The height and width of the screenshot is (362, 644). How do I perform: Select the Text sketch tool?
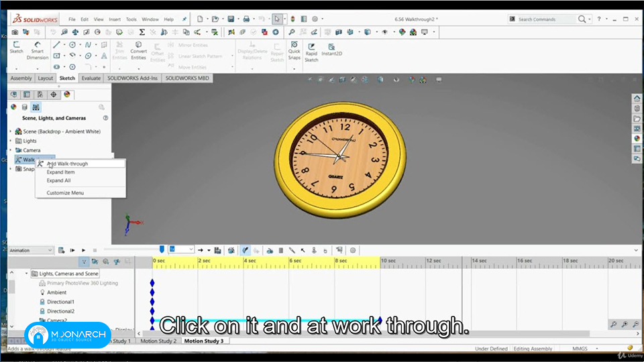click(x=104, y=56)
